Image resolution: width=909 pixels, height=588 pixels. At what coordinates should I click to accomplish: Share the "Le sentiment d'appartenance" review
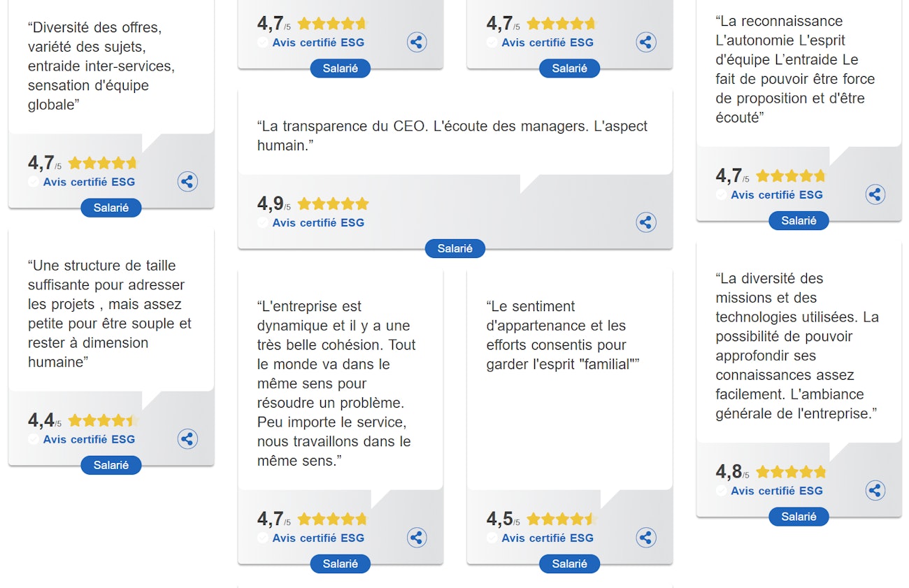(x=646, y=538)
